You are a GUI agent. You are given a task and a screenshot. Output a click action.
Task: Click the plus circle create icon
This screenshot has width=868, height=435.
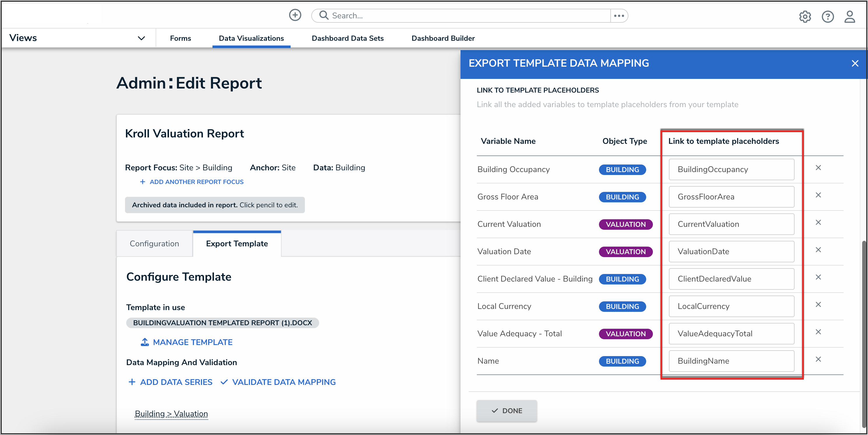(295, 15)
